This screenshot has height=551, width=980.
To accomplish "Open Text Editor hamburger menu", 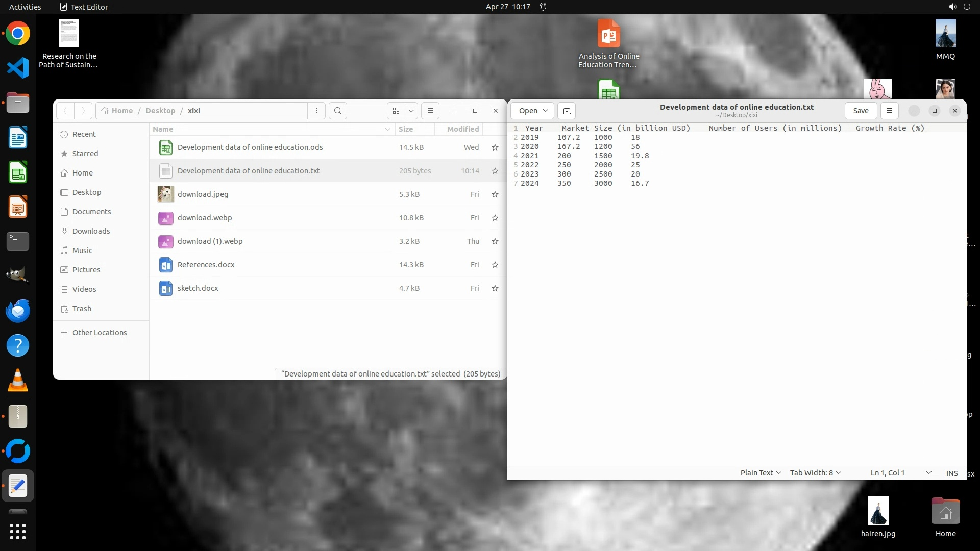I will pos(889,111).
